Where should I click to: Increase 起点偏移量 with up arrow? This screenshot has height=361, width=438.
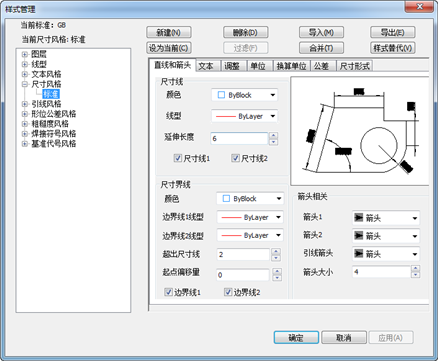pos(277,272)
